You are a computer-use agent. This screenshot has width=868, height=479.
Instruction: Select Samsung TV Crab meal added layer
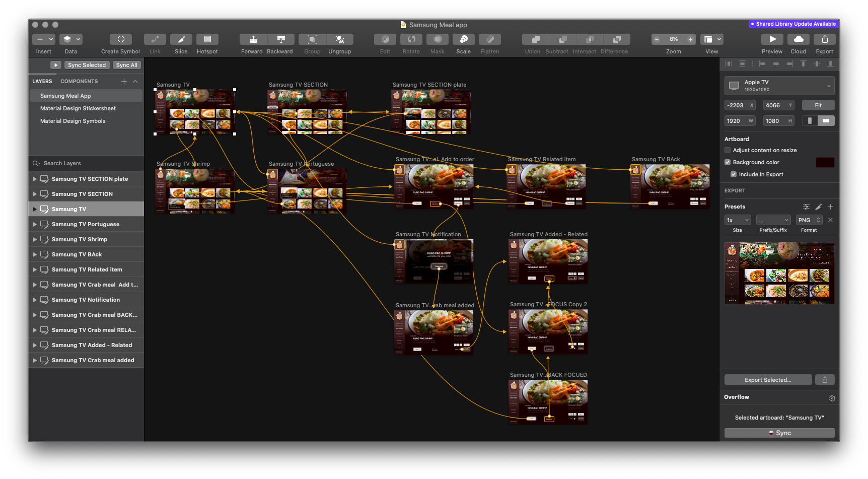click(86, 360)
